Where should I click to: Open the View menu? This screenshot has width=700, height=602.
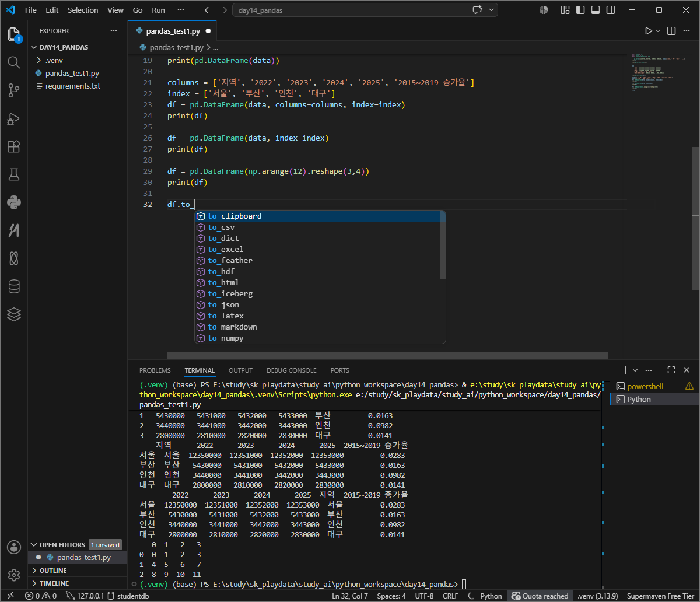(116, 10)
